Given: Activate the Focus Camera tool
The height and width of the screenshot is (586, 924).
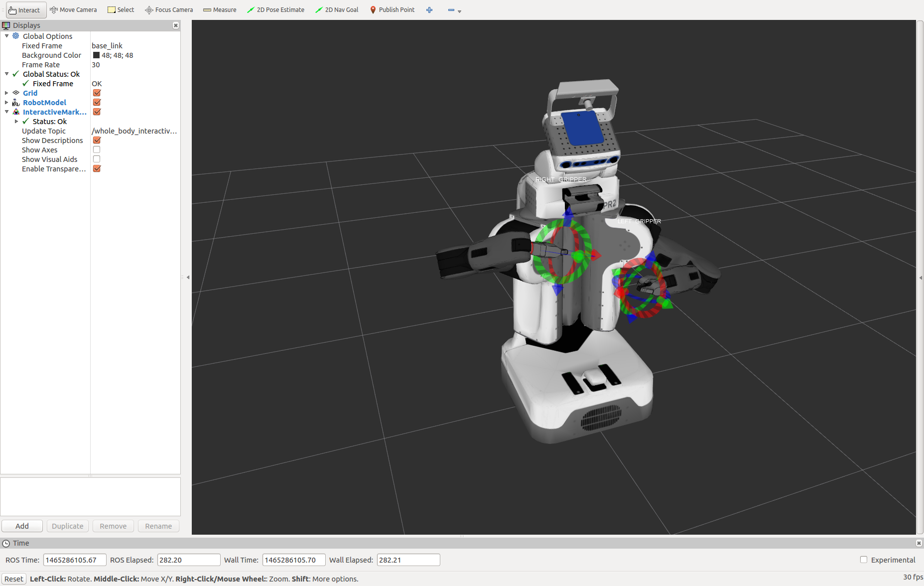Looking at the screenshot, I should (x=169, y=10).
